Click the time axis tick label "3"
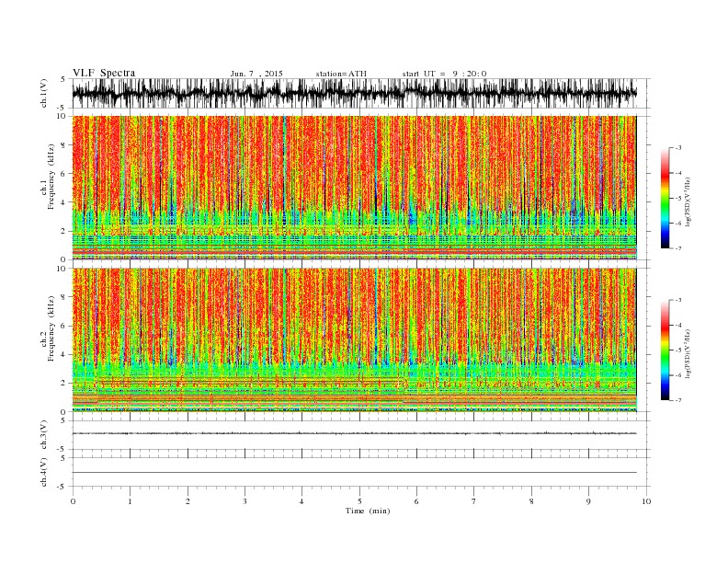This screenshot has width=728, height=563. (245, 501)
